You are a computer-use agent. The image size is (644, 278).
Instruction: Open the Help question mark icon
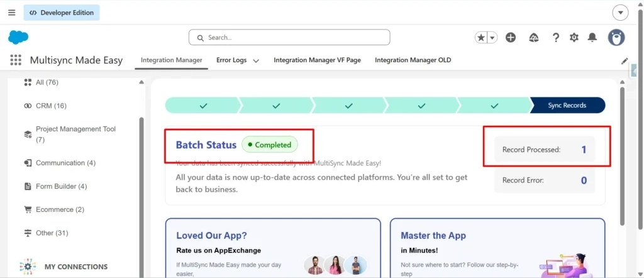tap(556, 38)
